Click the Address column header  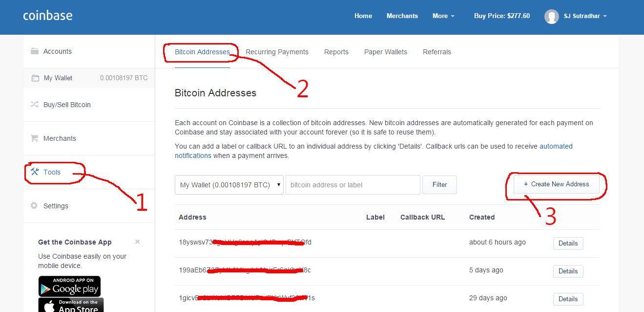(x=192, y=217)
